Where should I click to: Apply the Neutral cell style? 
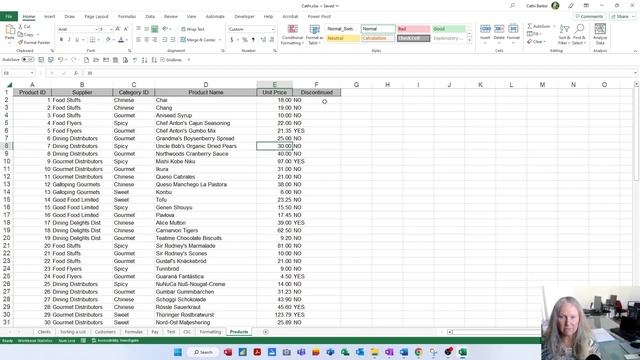(343, 38)
